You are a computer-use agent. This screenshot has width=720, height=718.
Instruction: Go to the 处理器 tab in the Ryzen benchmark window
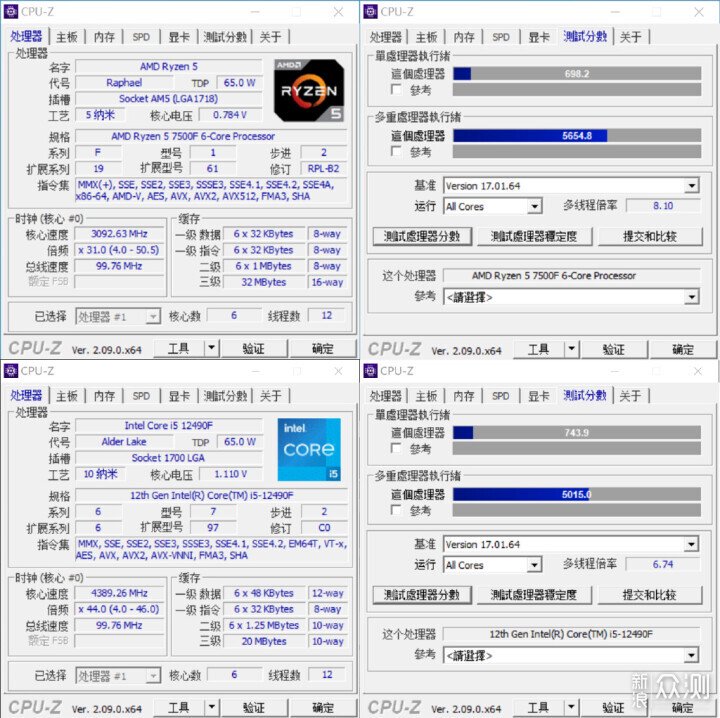[386, 37]
